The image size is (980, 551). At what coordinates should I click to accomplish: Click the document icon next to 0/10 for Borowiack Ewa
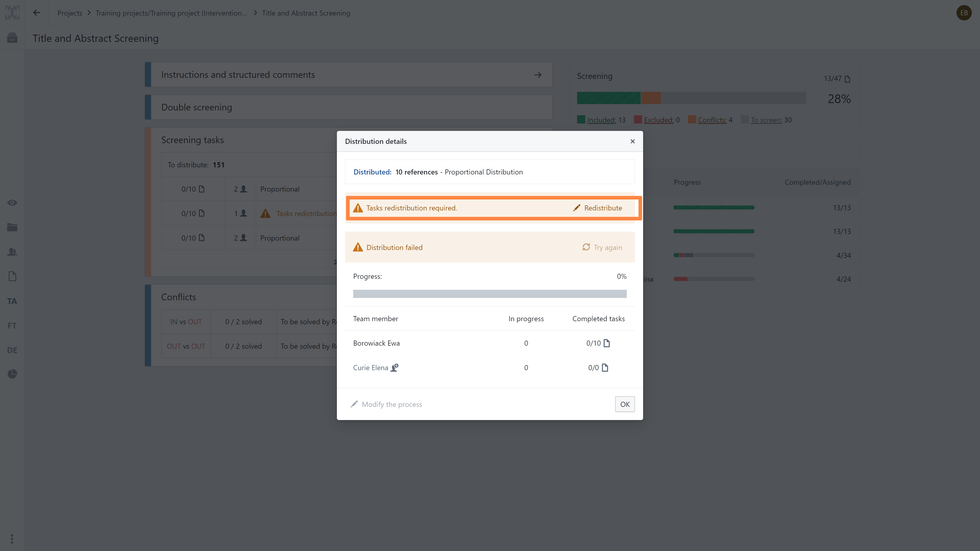tap(607, 343)
